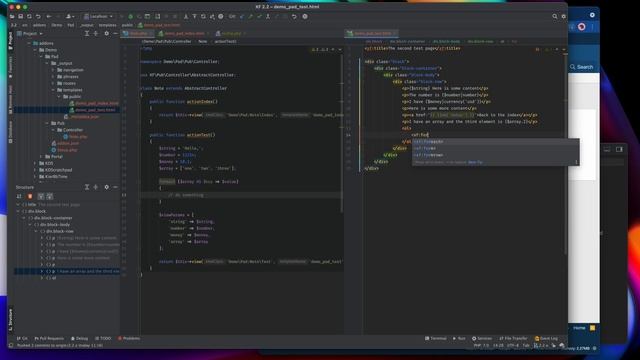
Task: Expand the phrases folder in project tree
Action: pos(53,76)
